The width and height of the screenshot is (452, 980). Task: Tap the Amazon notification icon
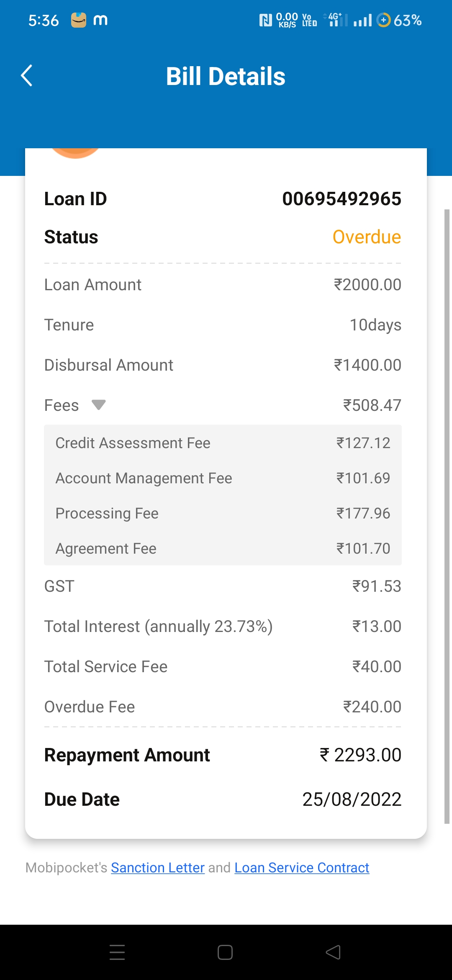pyautogui.click(x=78, y=20)
